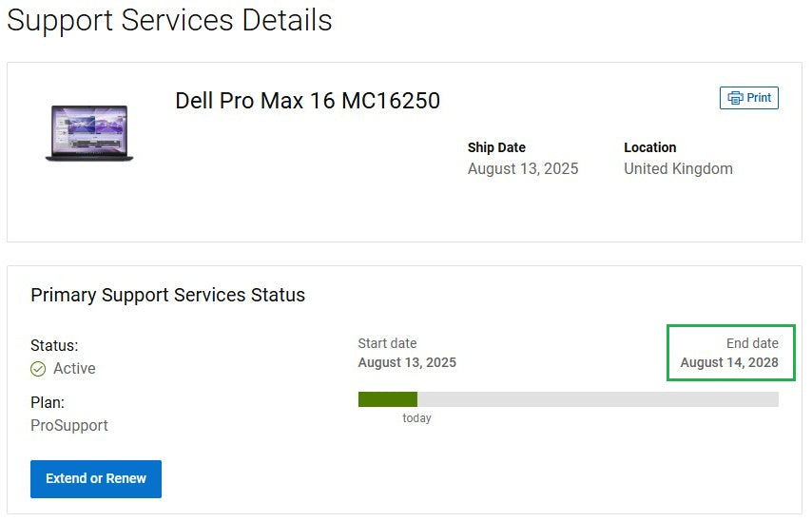812x522 pixels.
Task: Click the Active status text
Action: click(74, 369)
